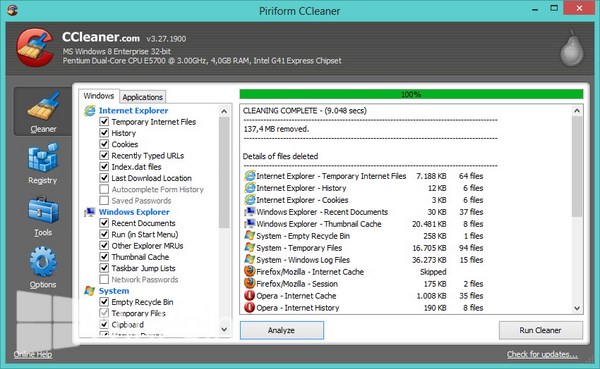Open the Tools toolbox icon
Viewport: 600px width, 369px height.
(x=43, y=210)
